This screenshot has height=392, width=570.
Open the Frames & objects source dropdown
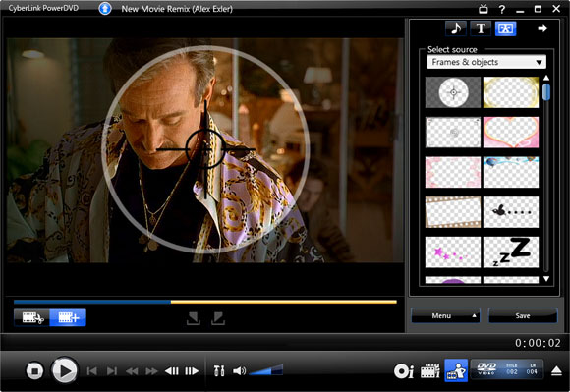pyautogui.click(x=486, y=62)
